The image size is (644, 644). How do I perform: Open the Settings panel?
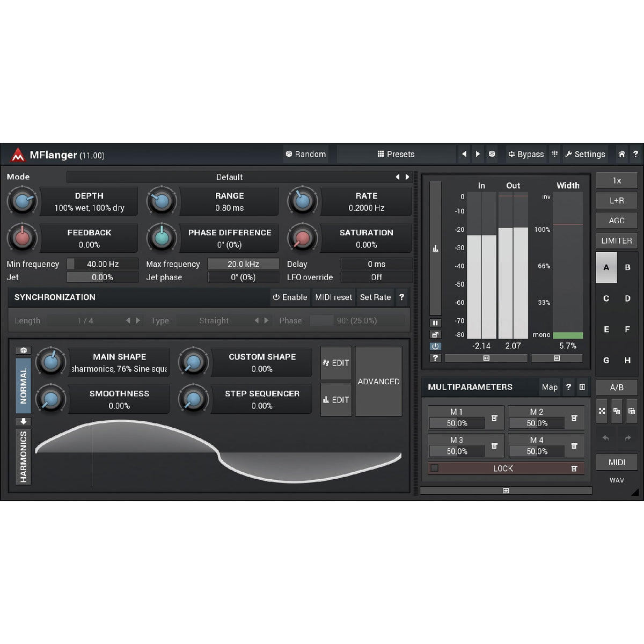pyautogui.click(x=585, y=154)
